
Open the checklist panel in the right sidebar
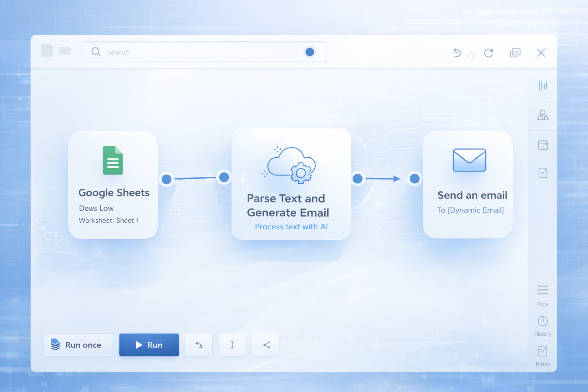click(542, 173)
